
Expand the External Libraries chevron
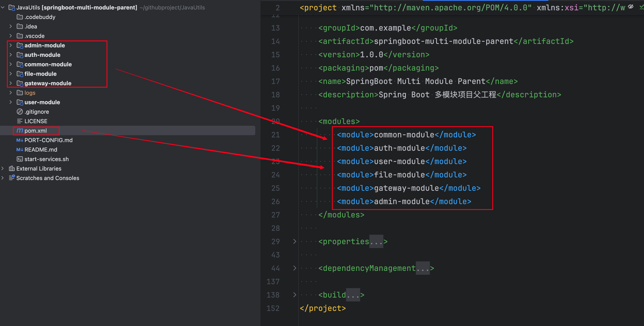pyautogui.click(x=3, y=169)
